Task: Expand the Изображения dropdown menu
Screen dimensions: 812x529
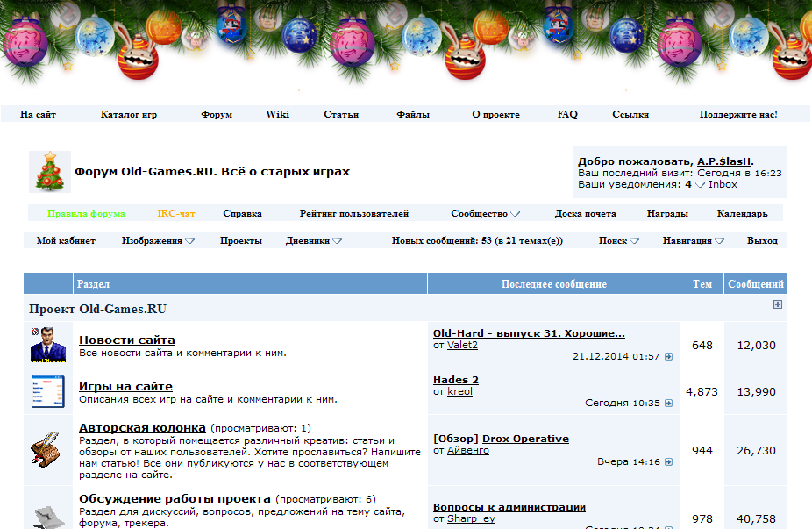Action: pos(189,240)
